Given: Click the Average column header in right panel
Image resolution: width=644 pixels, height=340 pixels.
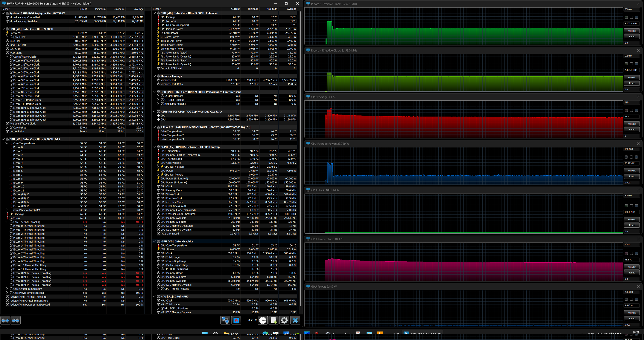Looking at the screenshot, I should click(x=288, y=9).
